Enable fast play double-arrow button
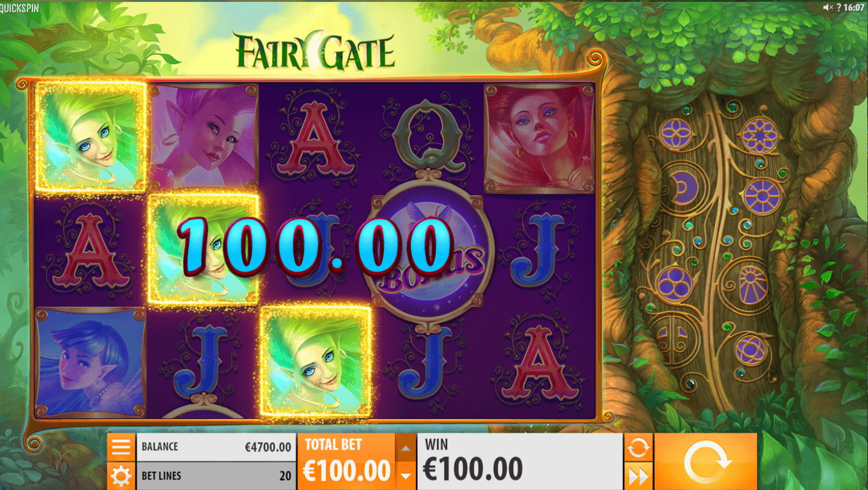 pos(639,477)
